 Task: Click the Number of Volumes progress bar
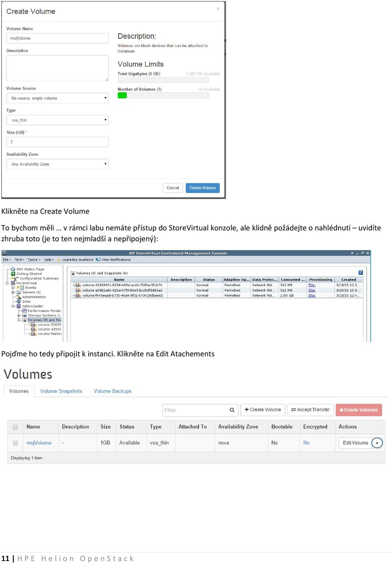point(163,96)
